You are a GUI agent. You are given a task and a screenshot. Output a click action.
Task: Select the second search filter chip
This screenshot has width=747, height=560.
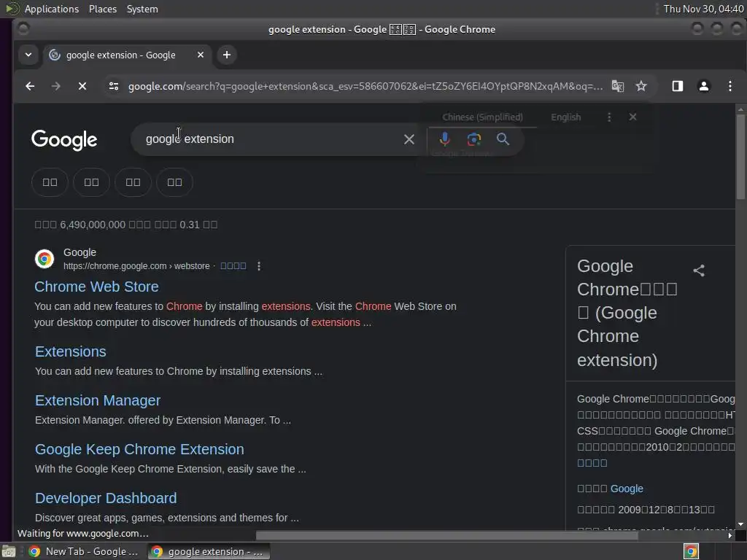coord(91,182)
